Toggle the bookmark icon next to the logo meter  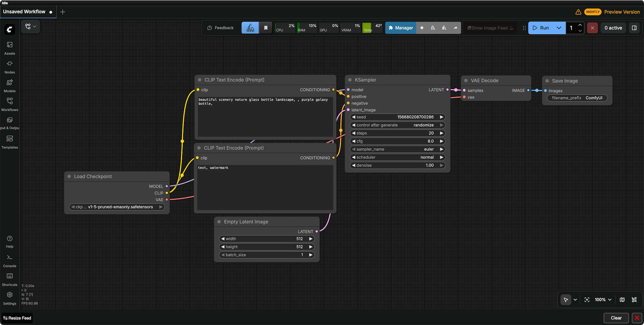tap(266, 28)
